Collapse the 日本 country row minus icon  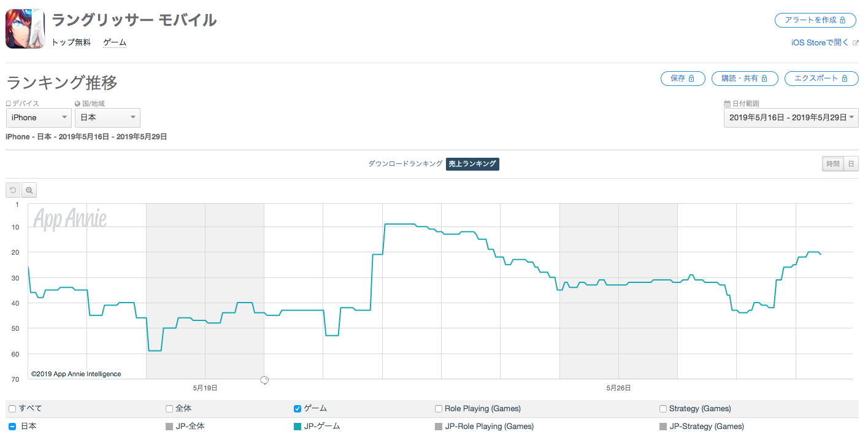[x=12, y=426]
